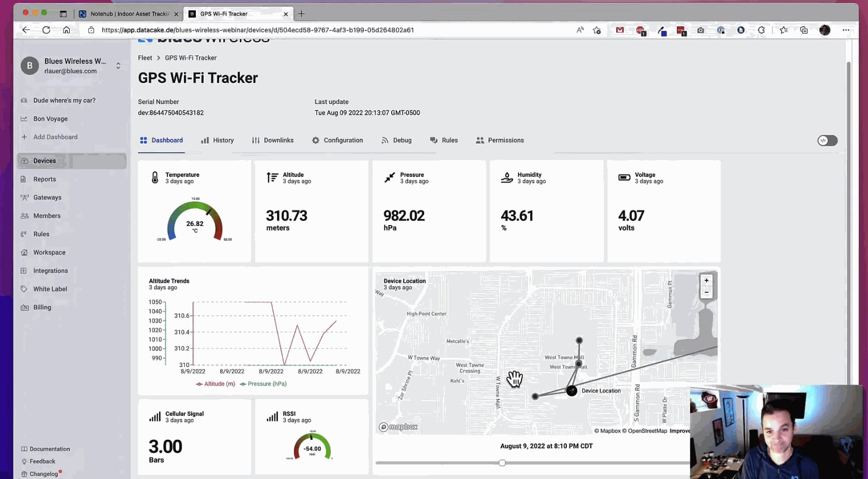Zoom in on the Device Location map
This screenshot has height=479, width=868.
point(706,281)
